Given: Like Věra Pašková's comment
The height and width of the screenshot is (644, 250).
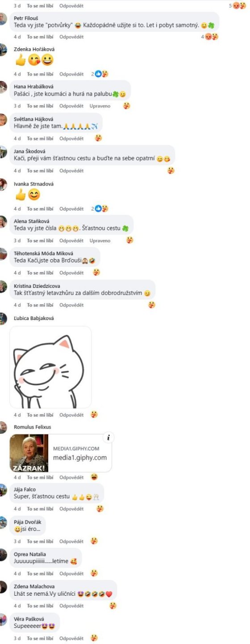Looking at the screenshot, I should 40,638.
